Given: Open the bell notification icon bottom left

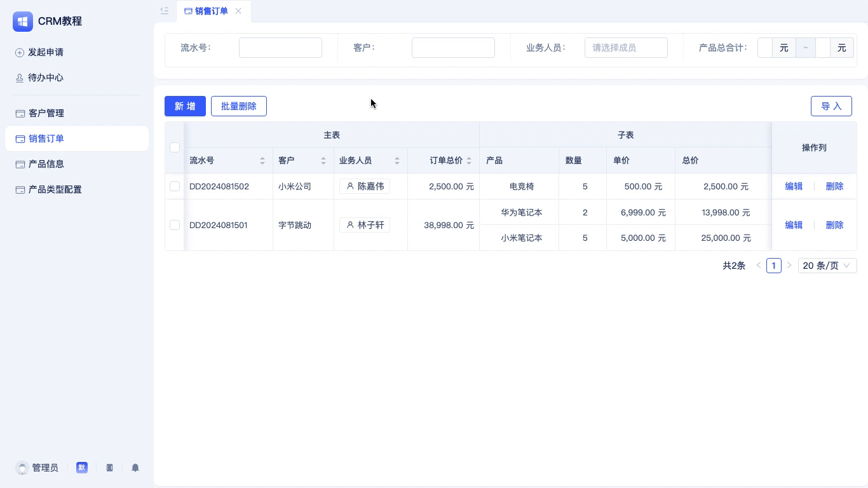Looking at the screenshot, I should 135,468.
